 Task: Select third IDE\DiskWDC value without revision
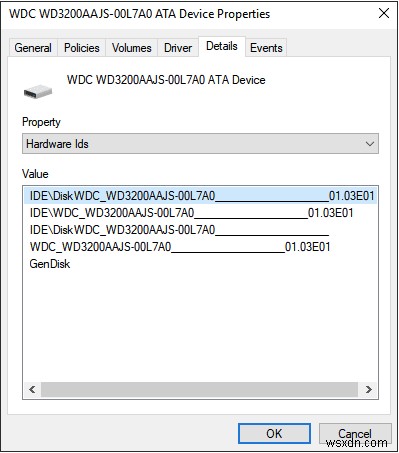[179, 230]
